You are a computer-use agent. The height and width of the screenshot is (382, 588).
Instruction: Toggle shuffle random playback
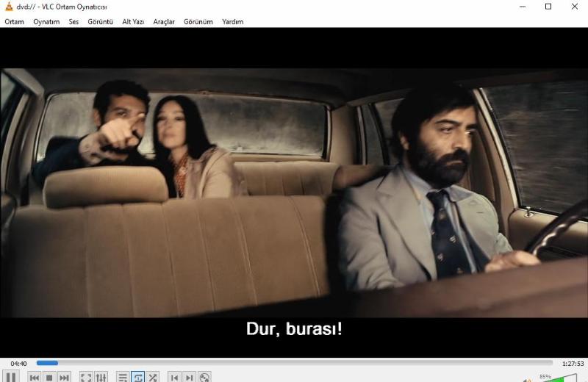tap(153, 377)
